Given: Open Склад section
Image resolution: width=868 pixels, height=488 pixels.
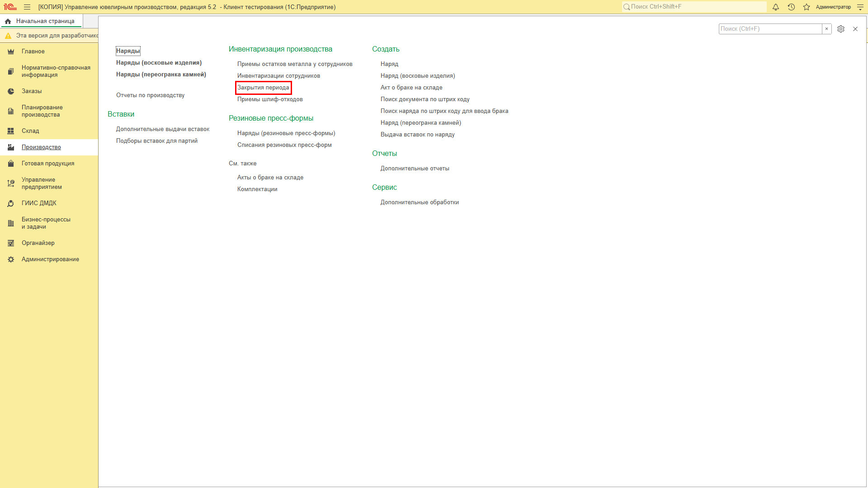Looking at the screenshot, I should click(30, 131).
